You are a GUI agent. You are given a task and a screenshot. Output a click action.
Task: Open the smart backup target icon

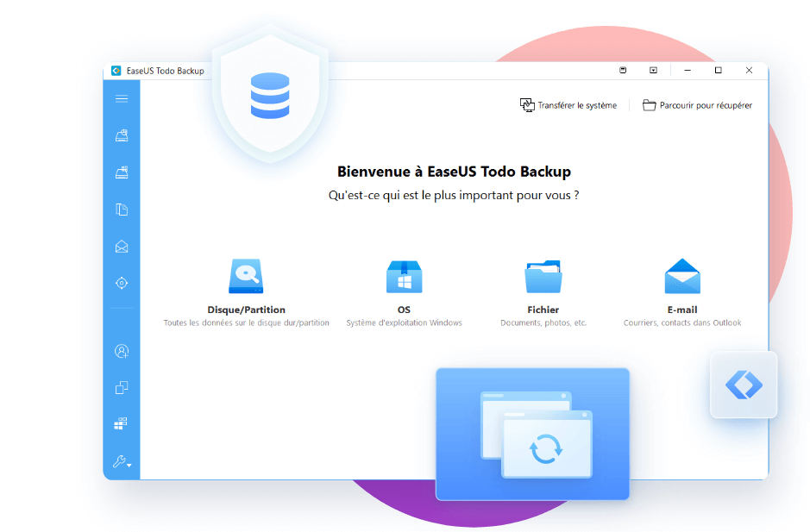coord(122,283)
